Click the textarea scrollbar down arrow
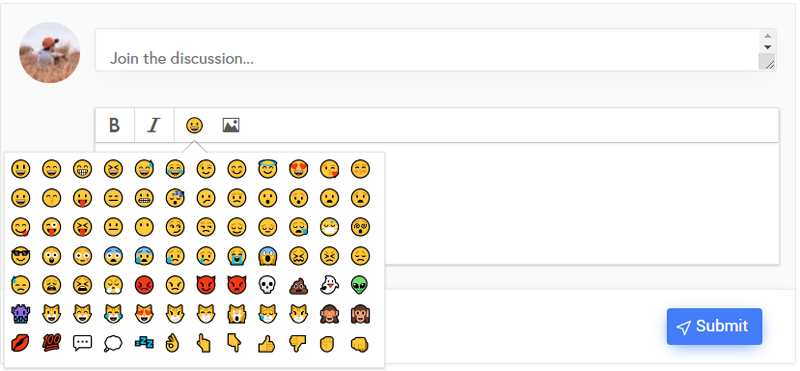The height and width of the screenshot is (371, 800). 767,47
